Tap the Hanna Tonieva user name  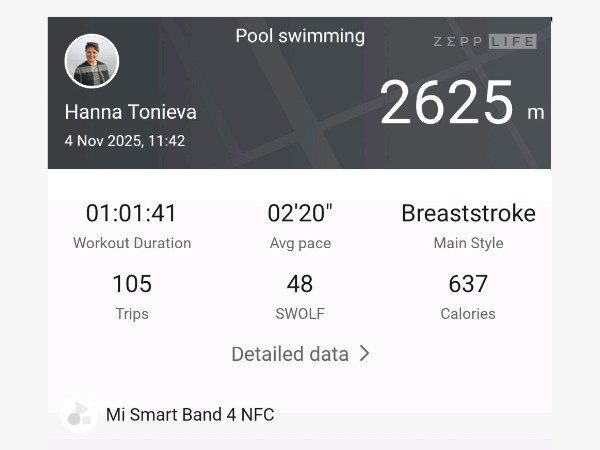coord(130,111)
